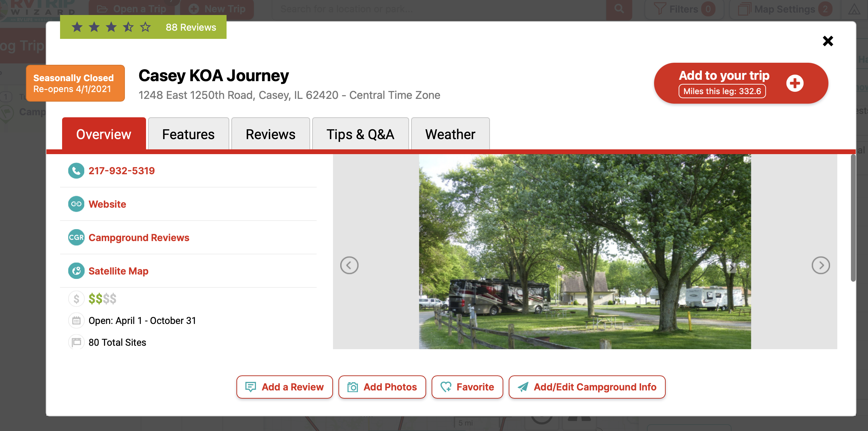The height and width of the screenshot is (431, 868).
Task: Call phone number 217-932-5319
Action: (x=121, y=171)
